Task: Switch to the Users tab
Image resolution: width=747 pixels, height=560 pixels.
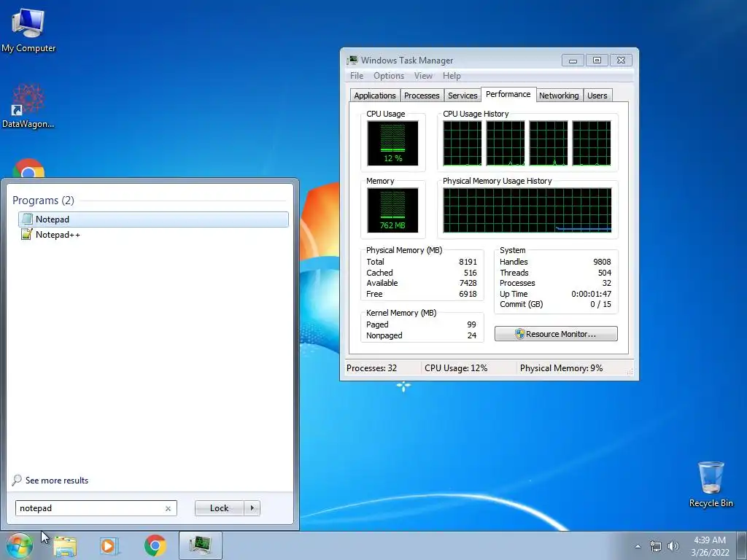Action: 597,96
